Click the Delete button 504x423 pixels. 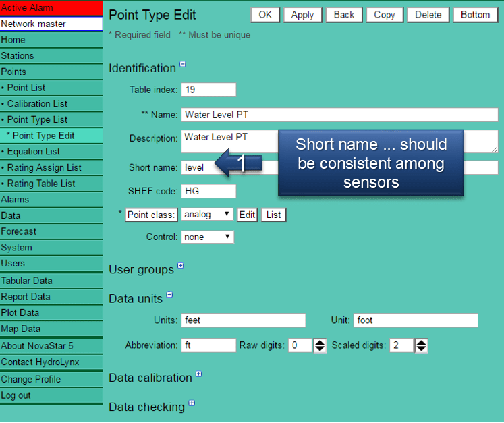click(428, 15)
